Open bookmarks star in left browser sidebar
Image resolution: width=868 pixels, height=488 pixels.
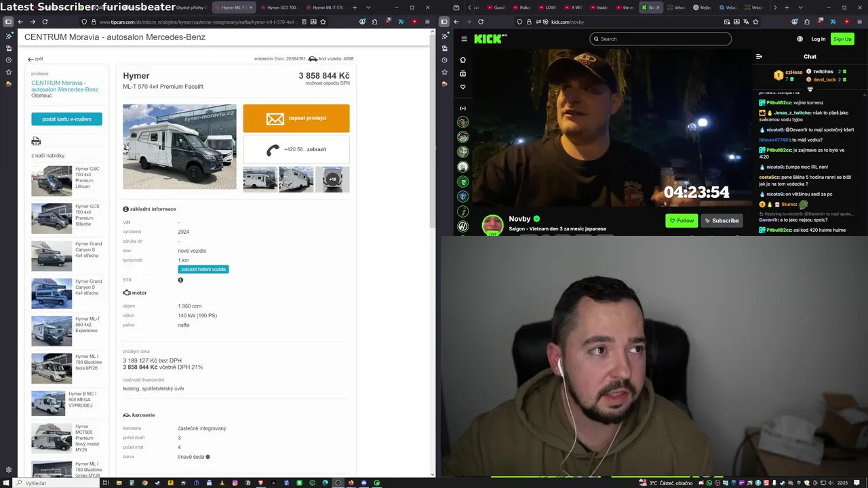tap(8, 72)
